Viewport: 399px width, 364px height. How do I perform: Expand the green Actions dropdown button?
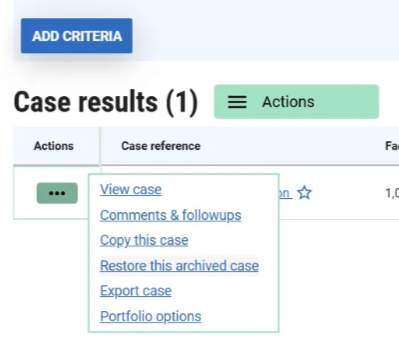click(x=296, y=102)
